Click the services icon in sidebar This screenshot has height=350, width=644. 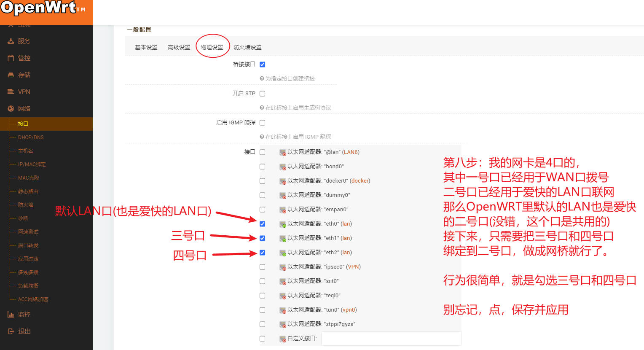coord(11,41)
